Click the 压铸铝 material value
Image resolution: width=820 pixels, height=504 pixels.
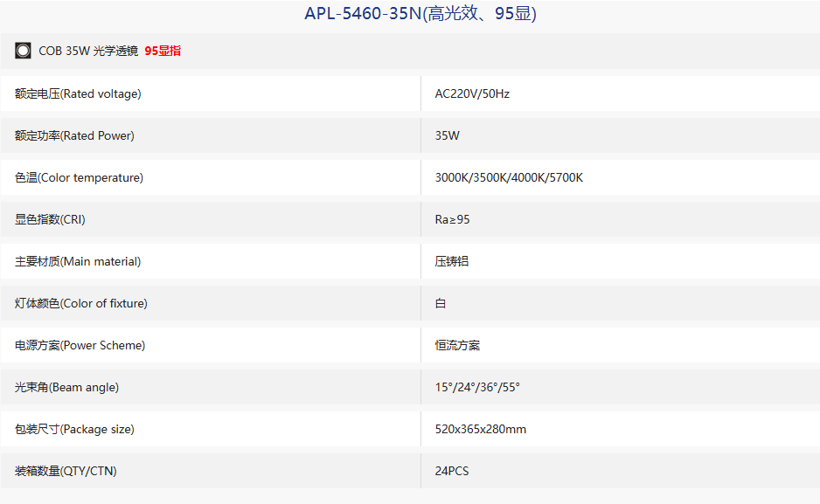pyautogui.click(x=452, y=261)
